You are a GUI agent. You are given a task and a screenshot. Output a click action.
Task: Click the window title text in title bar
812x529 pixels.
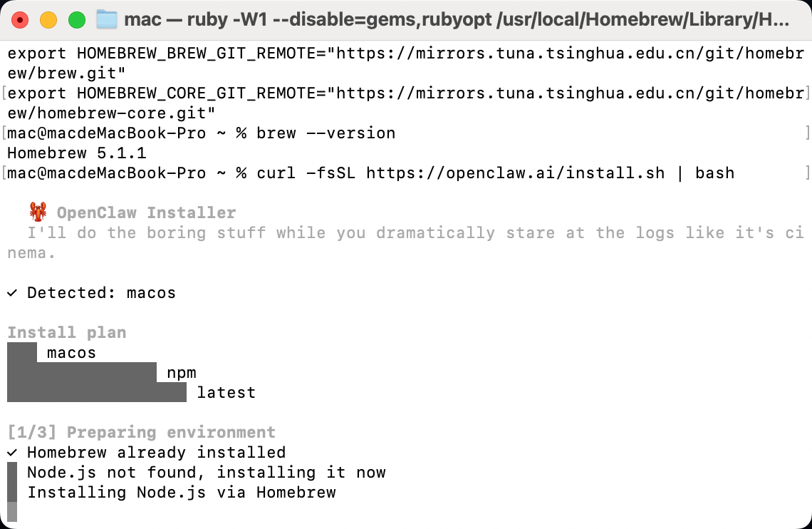[x=456, y=19]
